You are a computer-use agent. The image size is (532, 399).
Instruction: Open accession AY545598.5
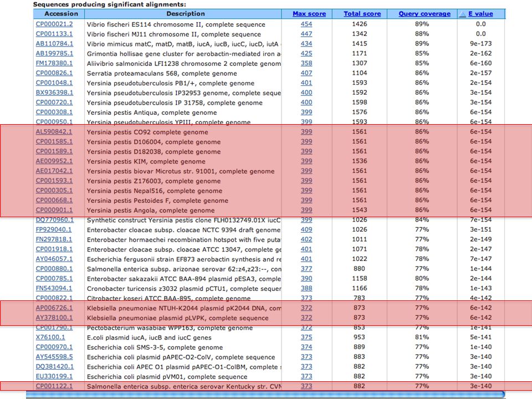(x=54, y=357)
